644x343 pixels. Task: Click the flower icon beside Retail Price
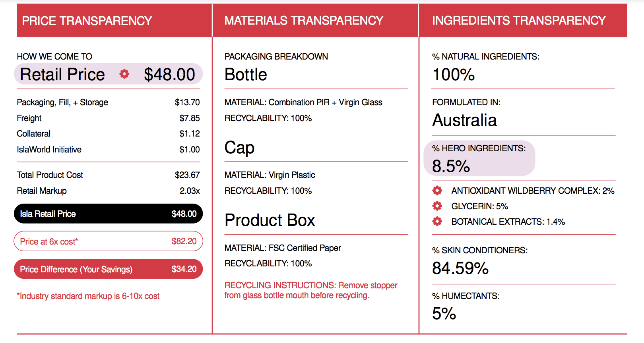[x=124, y=74]
